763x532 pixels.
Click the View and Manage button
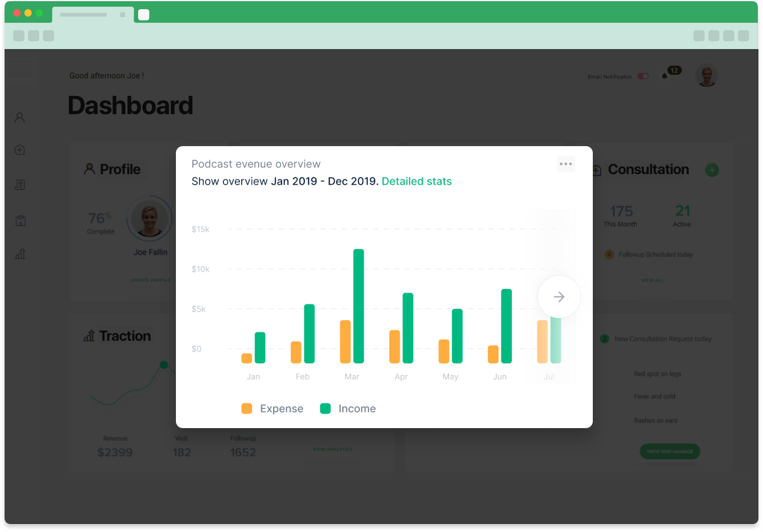pos(670,452)
